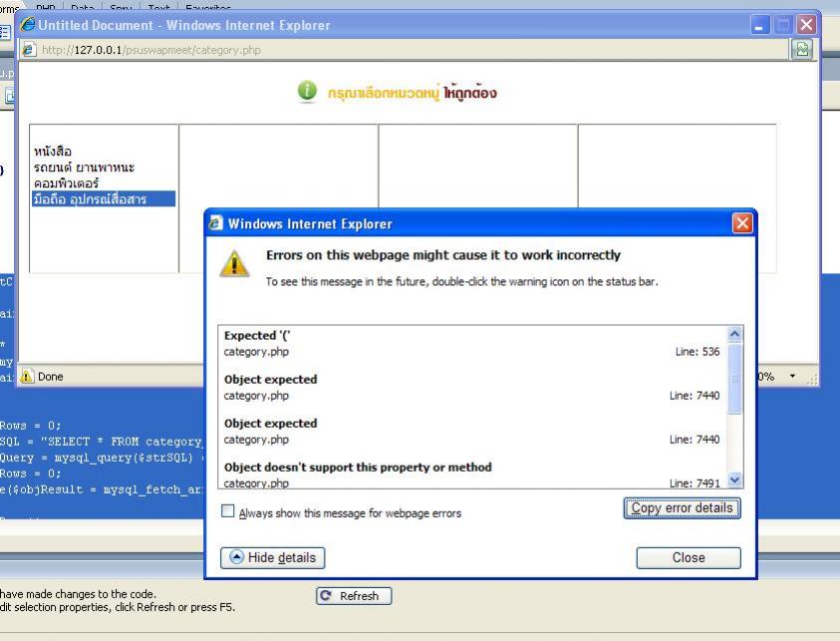Image resolution: width=840 pixels, height=641 pixels.
Task: Click the IE logo in the browser title bar
Action: coord(27,25)
